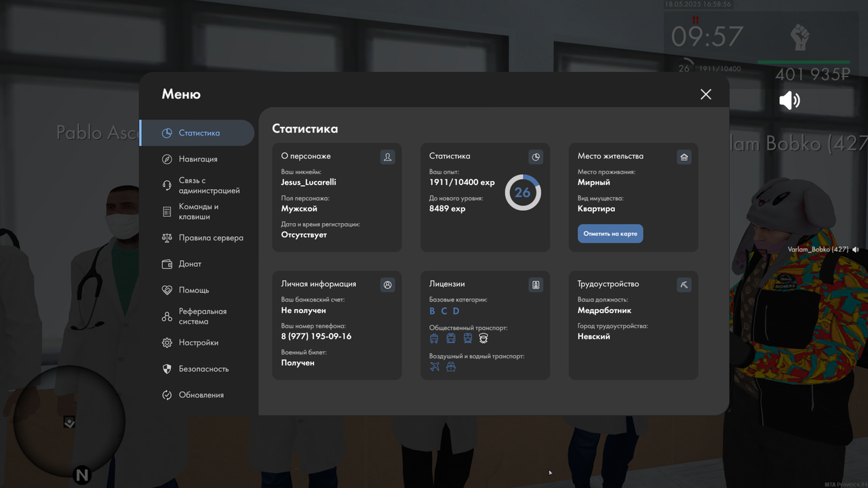Click the referral nodes icon

click(167, 317)
